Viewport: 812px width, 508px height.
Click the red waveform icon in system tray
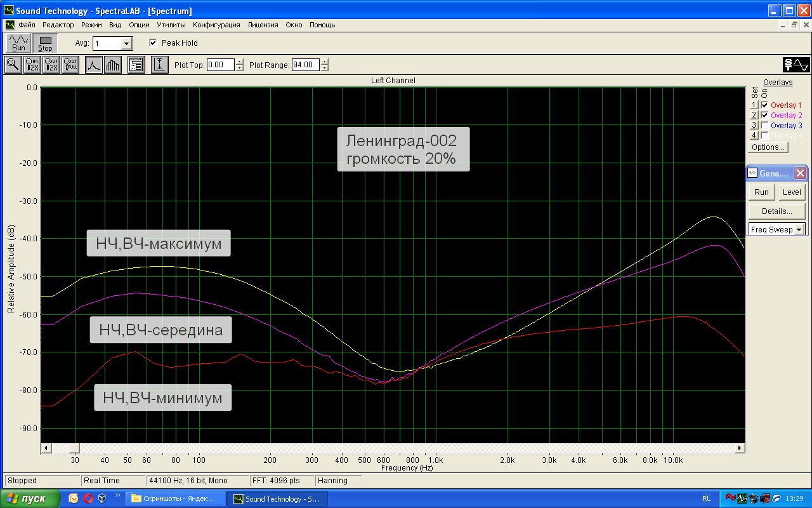(730, 498)
